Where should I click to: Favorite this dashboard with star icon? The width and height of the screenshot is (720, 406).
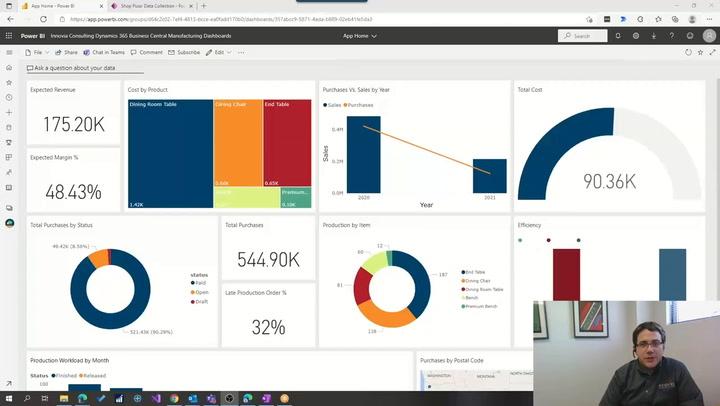pyautogui.click(x=700, y=52)
